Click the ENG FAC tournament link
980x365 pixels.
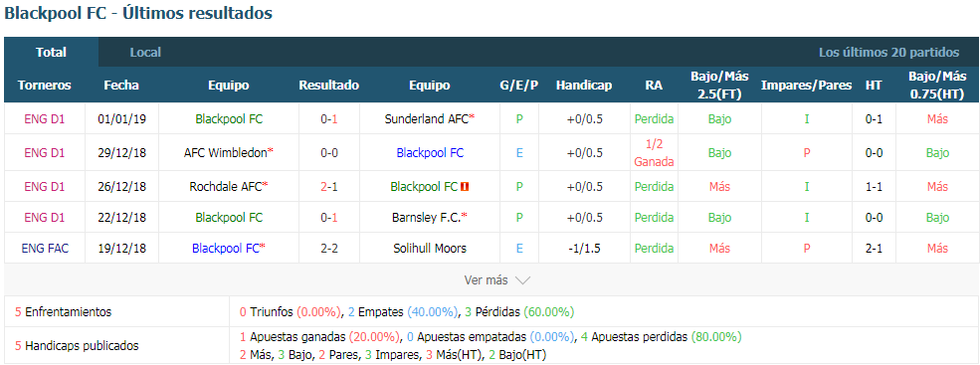click(x=45, y=248)
